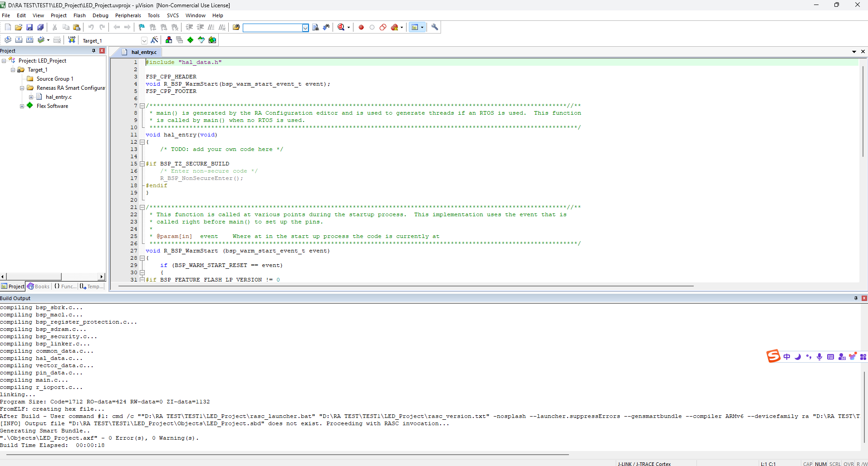868x466 pixels.
Task: Insert a bookmark with flag icon
Action: pyautogui.click(x=142, y=27)
